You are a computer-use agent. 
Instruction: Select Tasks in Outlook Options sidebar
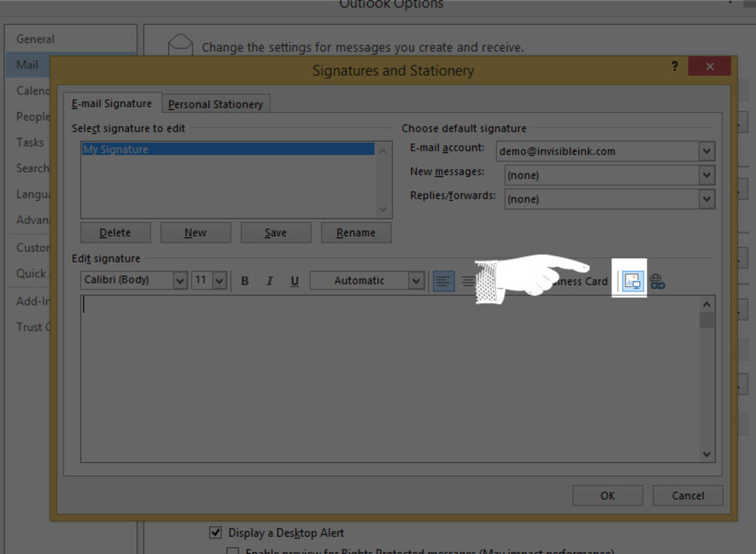[30, 143]
